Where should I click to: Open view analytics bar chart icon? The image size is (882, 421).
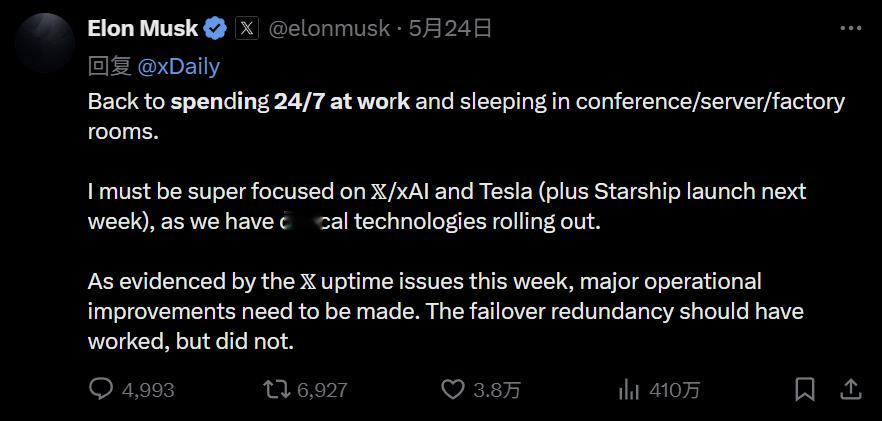point(628,389)
